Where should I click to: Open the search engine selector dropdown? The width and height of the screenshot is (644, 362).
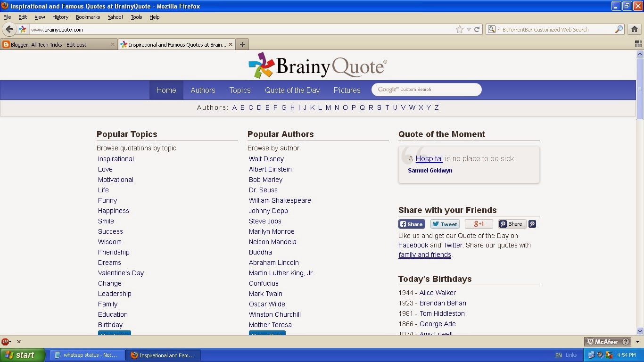[494, 29]
